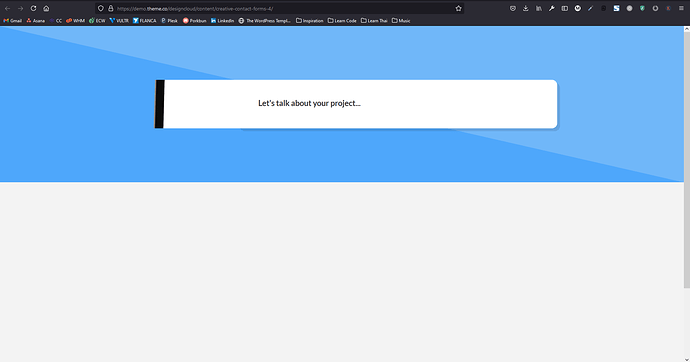This screenshot has height=362, width=690.
Task: Reload the current page
Action: (x=33, y=8)
